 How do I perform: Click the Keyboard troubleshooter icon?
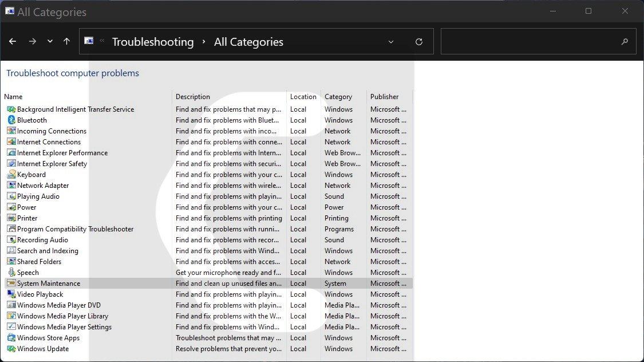pyautogui.click(x=11, y=175)
